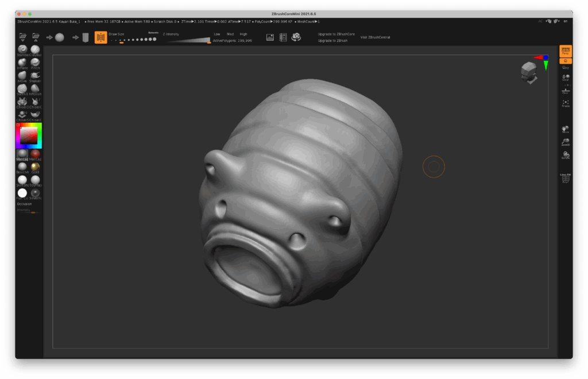Pick the bottom-right Chisel brush with 85 badge

[x=35, y=116]
